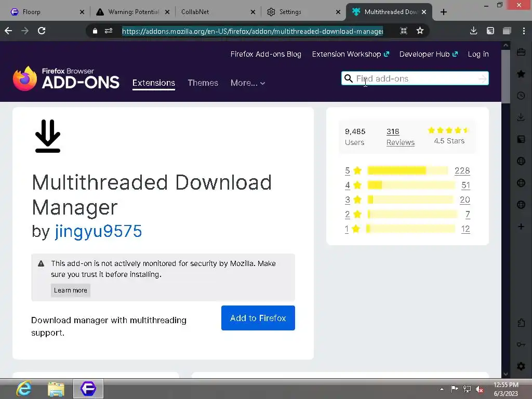Screen dimensions: 532x399
Task: Open the notes panel icon in sidebar
Action: pyautogui.click(x=521, y=139)
